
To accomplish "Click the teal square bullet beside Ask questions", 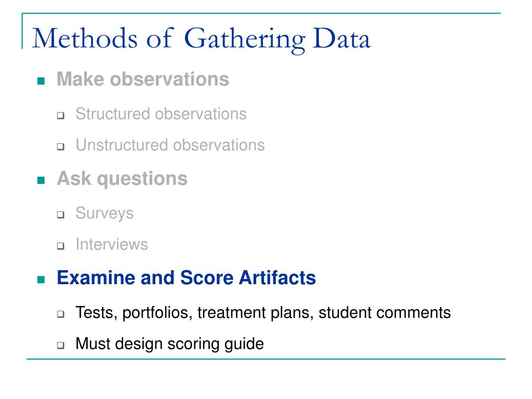I will tap(41, 180).
